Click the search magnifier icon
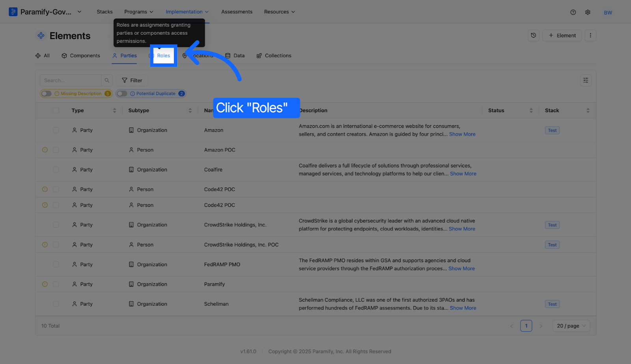The height and width of the screenshot is (364, 631). tap(107, 80)
